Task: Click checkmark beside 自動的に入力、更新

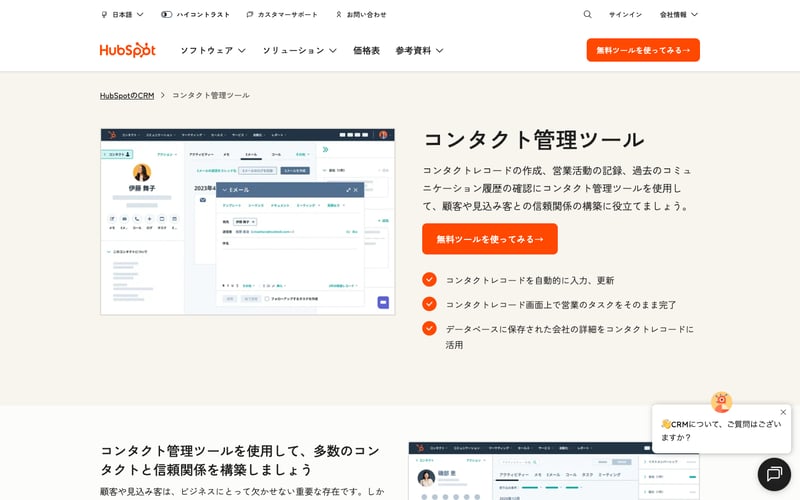Action: tap(429, 280)
